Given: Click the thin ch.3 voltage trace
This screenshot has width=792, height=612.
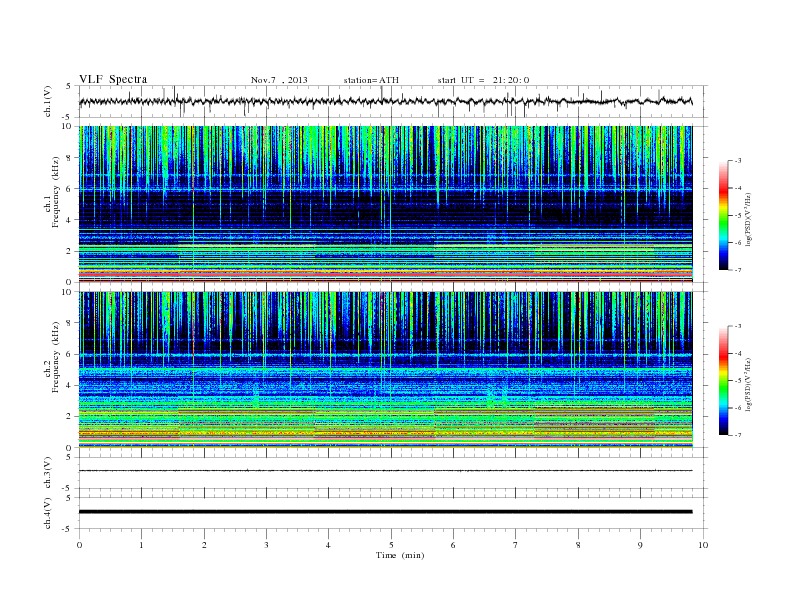Looking at the screenshot, I should [385, 471].
